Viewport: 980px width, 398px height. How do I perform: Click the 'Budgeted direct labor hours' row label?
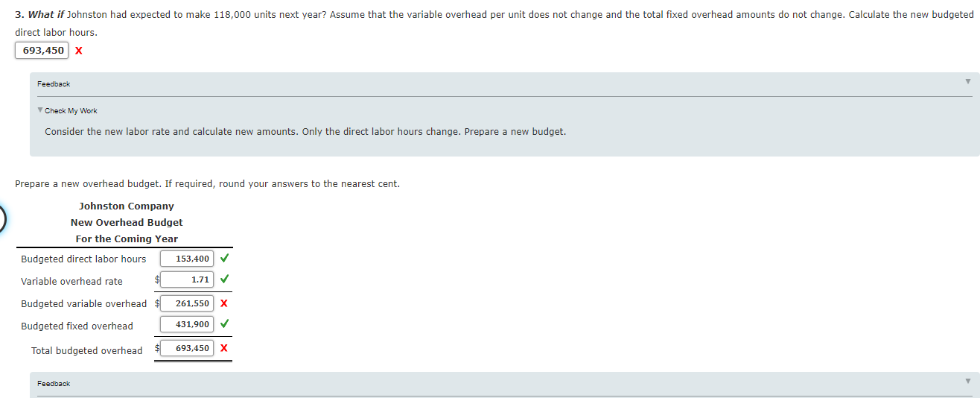83,259
